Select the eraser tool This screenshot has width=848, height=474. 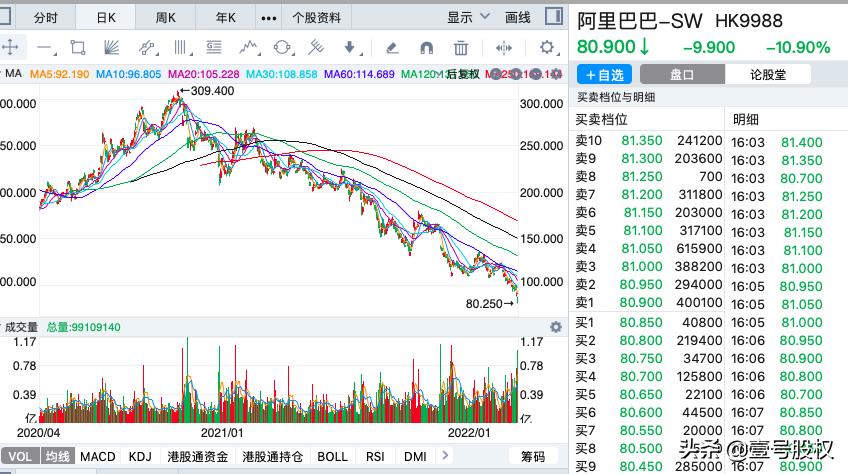[x=392, y=48]
